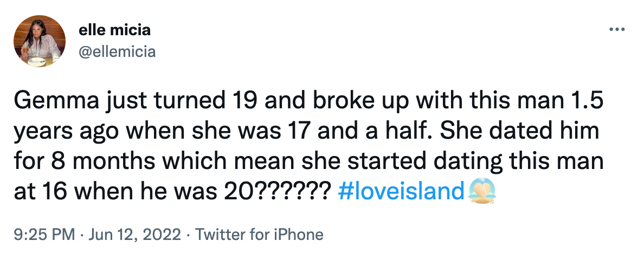
Task: Click the @ellemicia handle
Action: pyautogui.click(x=118, y=51)
